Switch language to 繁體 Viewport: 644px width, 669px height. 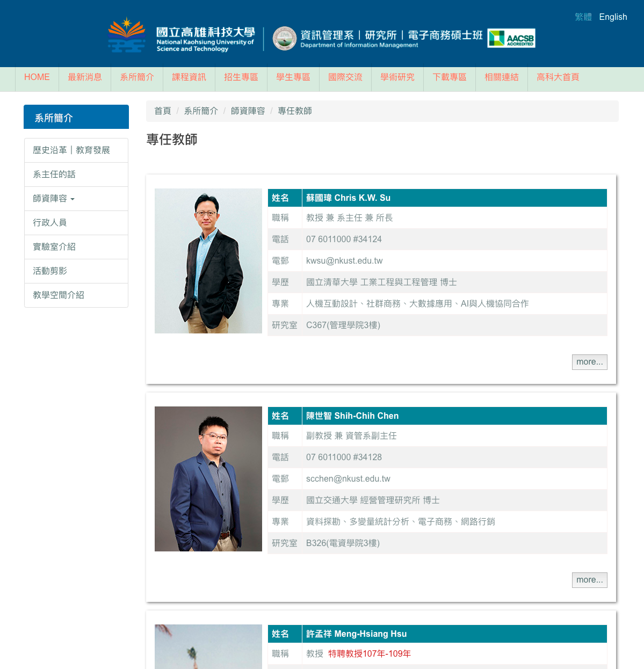(583, 17)
